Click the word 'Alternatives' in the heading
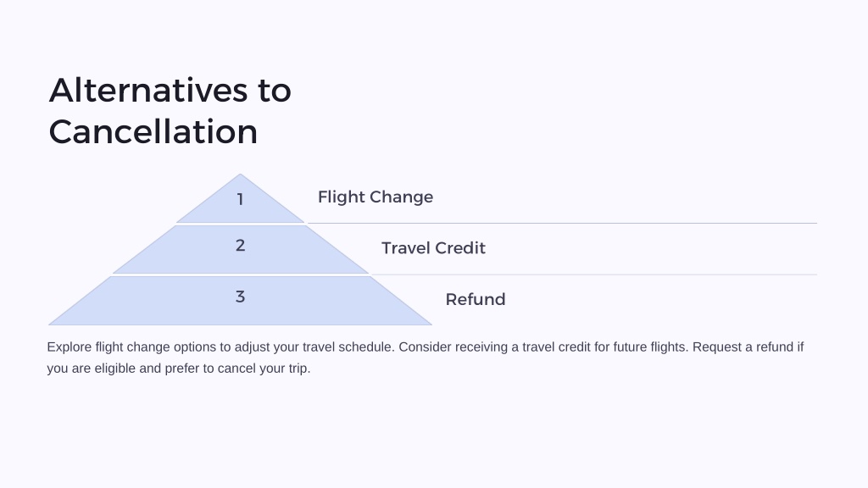 [148, 90]
